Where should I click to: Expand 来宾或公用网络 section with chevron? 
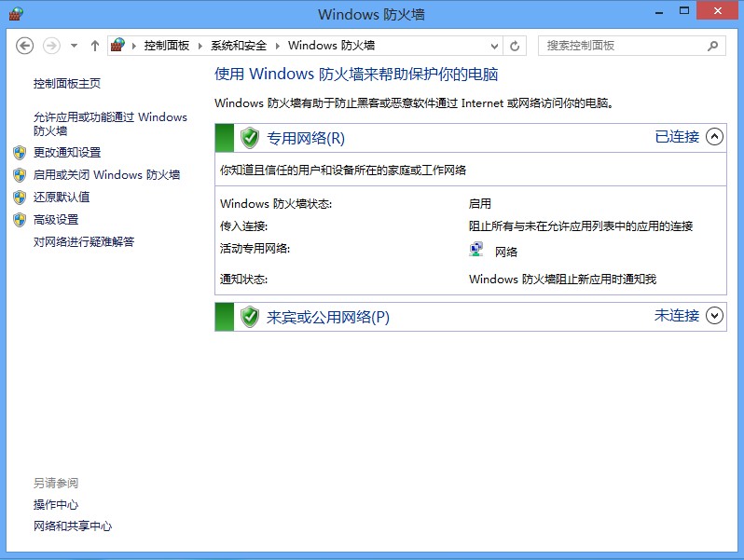point(714,315)
